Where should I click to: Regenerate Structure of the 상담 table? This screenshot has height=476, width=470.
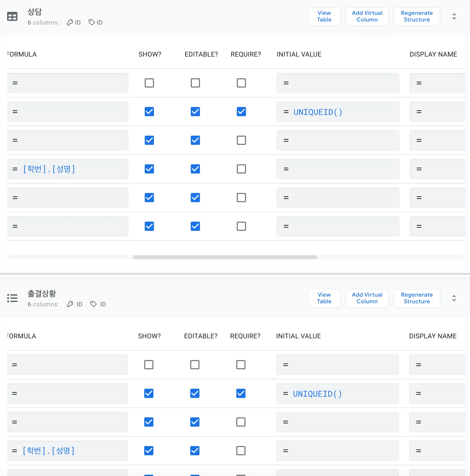[x=417, y=16]
